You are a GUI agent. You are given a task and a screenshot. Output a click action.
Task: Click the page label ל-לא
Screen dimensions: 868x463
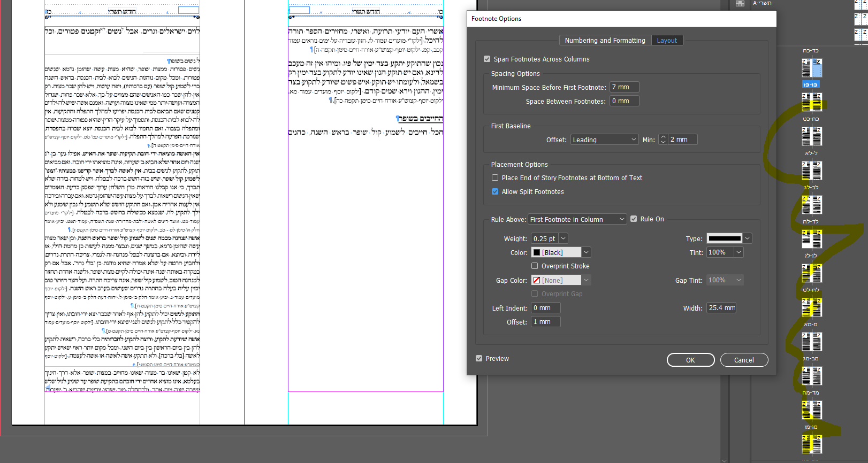[x=811, y=153]
